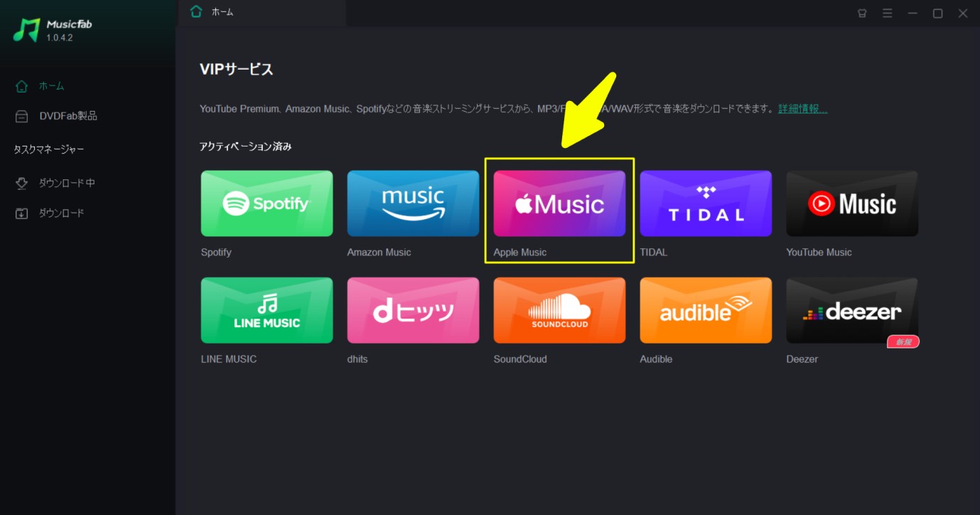Screen dimensions: 980x515
Task: Click the version number 1.0.4.2
Action: (x=59, y=38)
